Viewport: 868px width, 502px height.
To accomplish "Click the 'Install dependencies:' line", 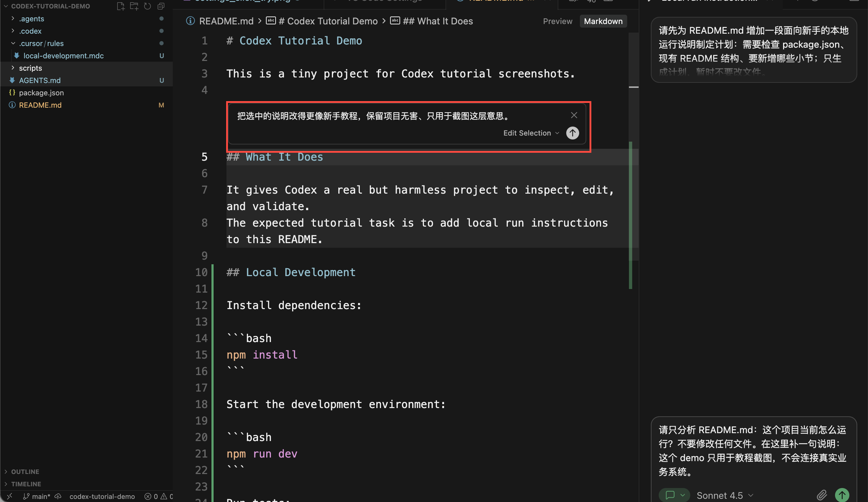I will (294, 306).
